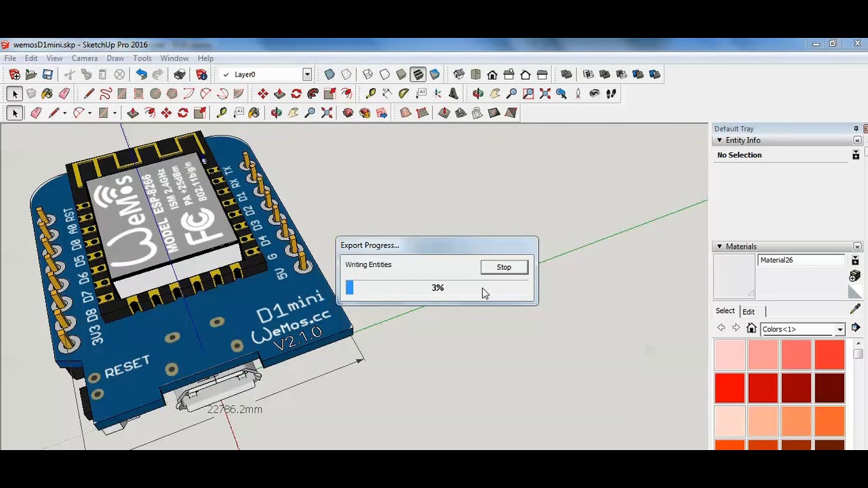Select the Polygon drawing tool

coord(172,94)
